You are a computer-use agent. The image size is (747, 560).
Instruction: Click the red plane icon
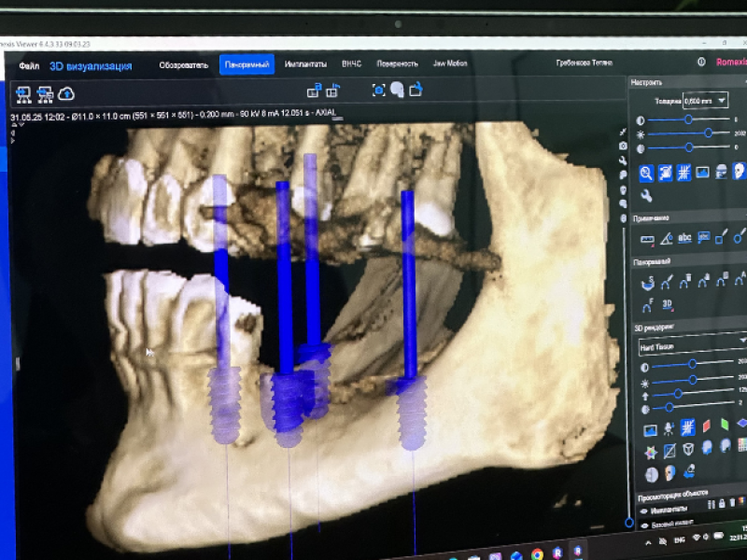click(706, 426)
